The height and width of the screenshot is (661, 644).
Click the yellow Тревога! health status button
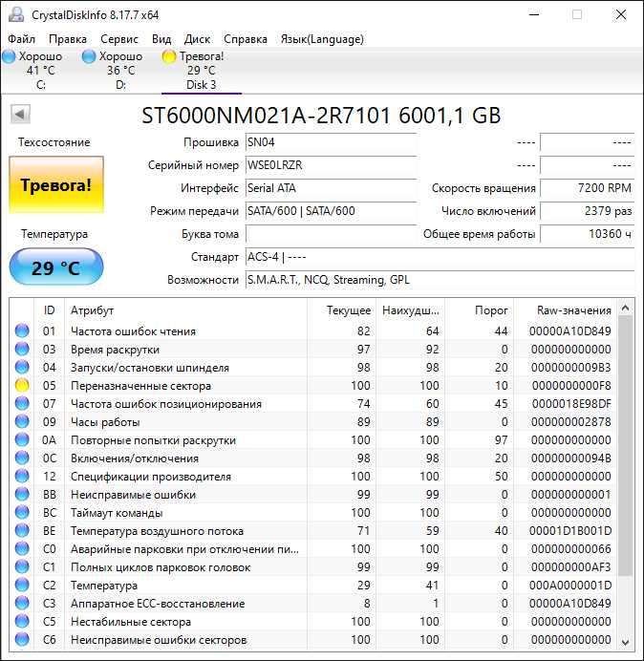56,184
